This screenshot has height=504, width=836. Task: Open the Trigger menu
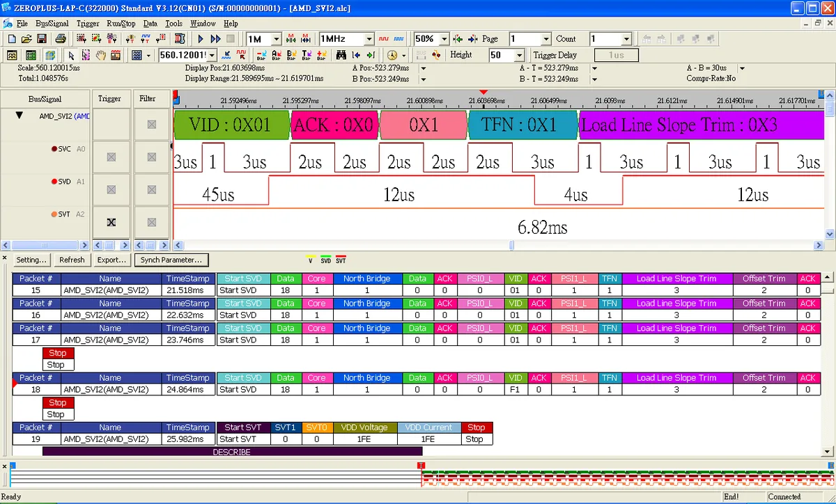pos(88,23)
